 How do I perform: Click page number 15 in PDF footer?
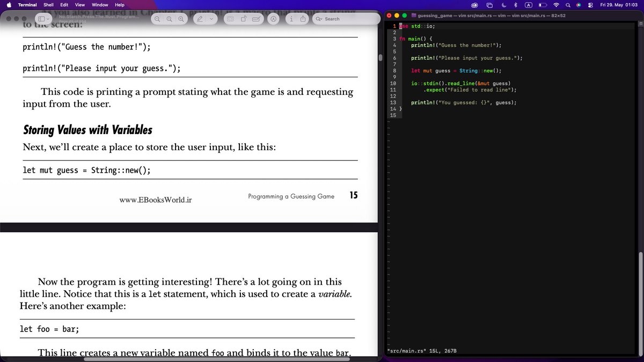tap(354, 195)
